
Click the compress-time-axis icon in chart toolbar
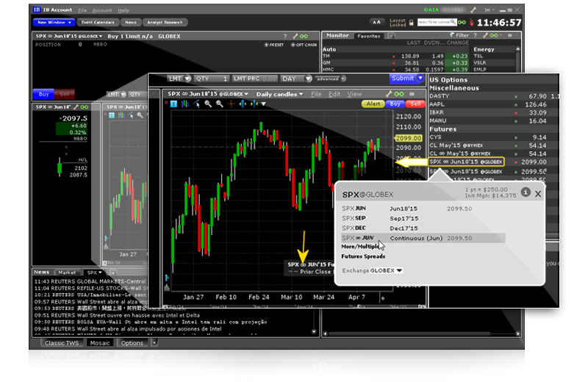pyautogui.click(x=254, y=104)
